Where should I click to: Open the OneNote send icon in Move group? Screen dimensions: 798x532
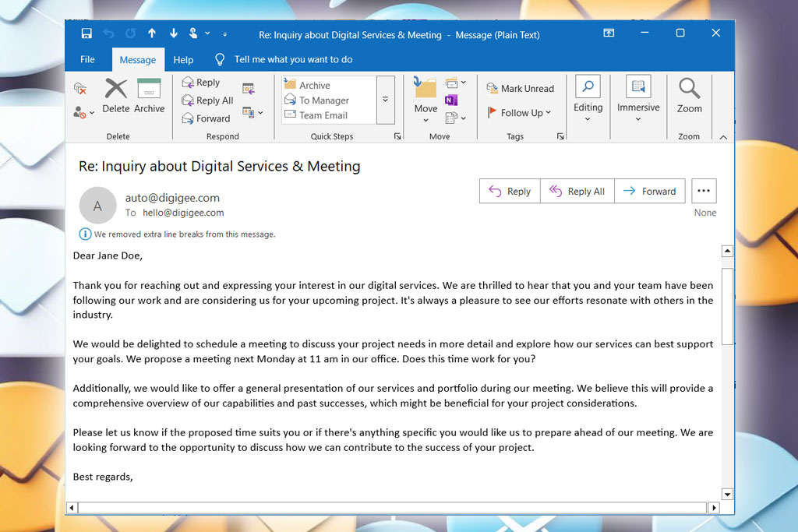coord(453,100)
